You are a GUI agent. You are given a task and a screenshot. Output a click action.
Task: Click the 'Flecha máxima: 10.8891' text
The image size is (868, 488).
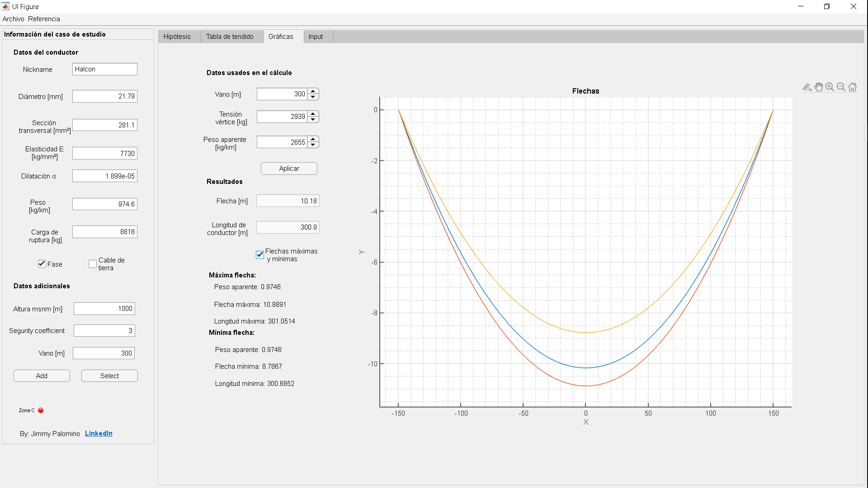click(x=250, y=305)
